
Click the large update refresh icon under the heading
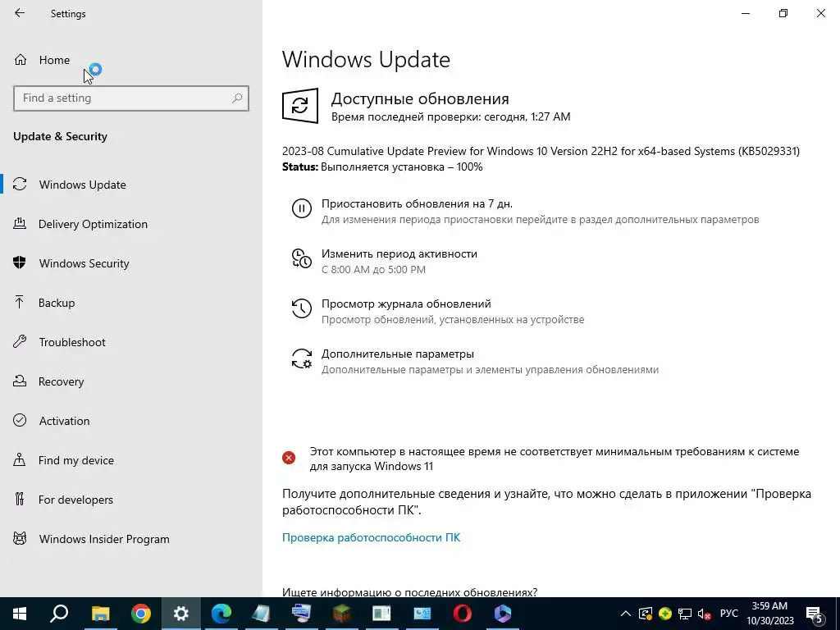(300, 106)
